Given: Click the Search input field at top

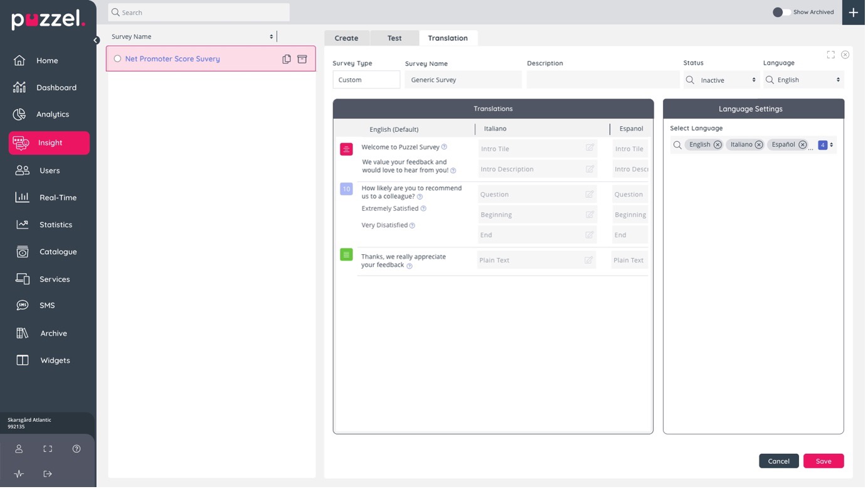Looking at the screenshot, I should click(x=199, y=13).
